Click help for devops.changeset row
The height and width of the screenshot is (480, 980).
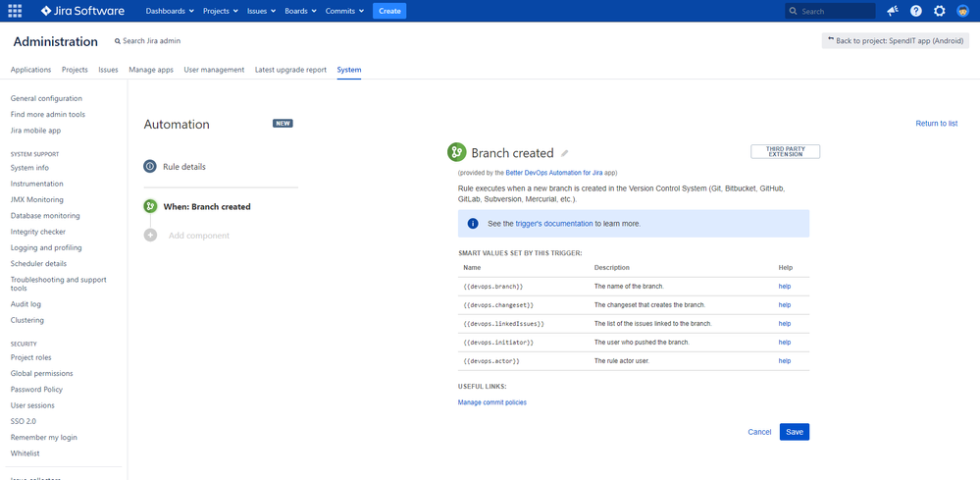(785, 305)
